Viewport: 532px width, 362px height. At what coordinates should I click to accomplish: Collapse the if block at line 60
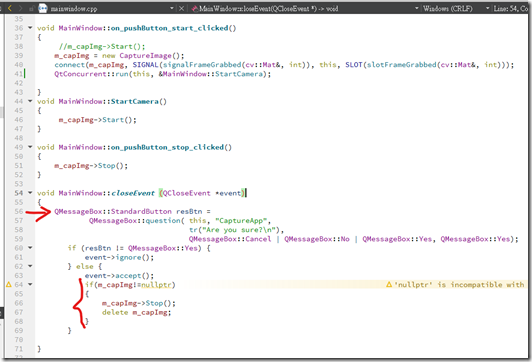click(30, 248)
